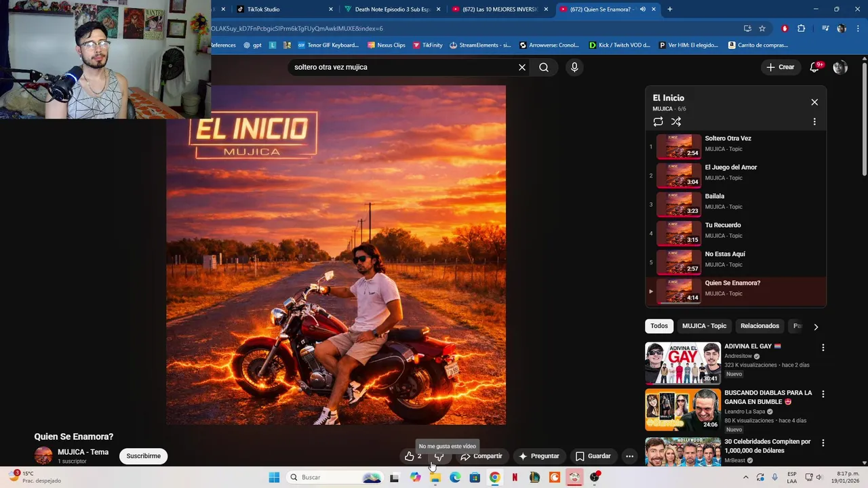This screenshot has width=868, height=488.
Task: Click the Preguntar button
Action: 539,456
